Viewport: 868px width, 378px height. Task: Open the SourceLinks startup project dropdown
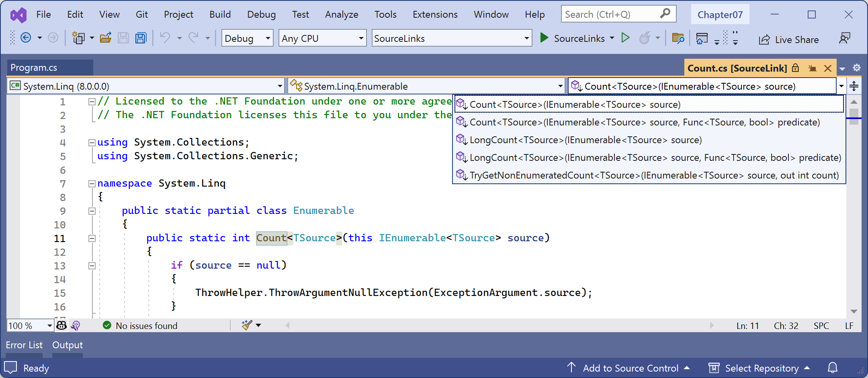[452, 38]
